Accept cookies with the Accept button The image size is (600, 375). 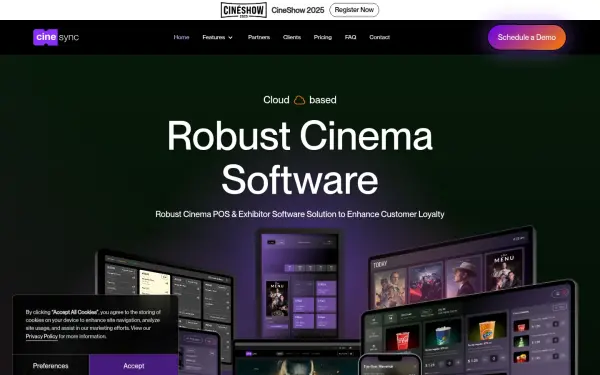click(x=134, y=365)
